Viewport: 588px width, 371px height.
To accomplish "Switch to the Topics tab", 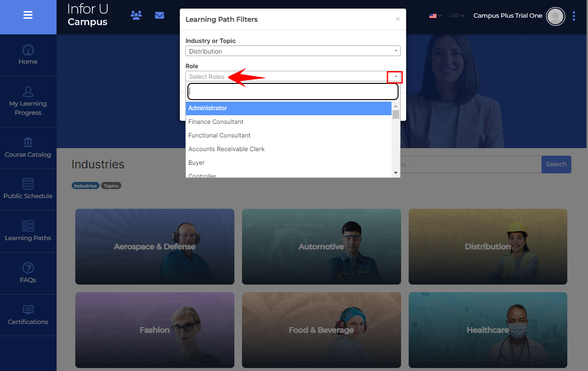I will 111,186.
